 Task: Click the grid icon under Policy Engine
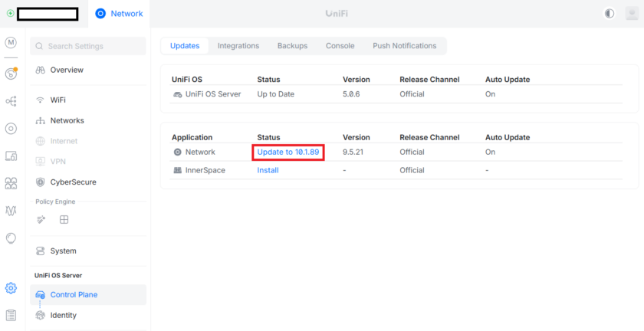pos(64,220)
